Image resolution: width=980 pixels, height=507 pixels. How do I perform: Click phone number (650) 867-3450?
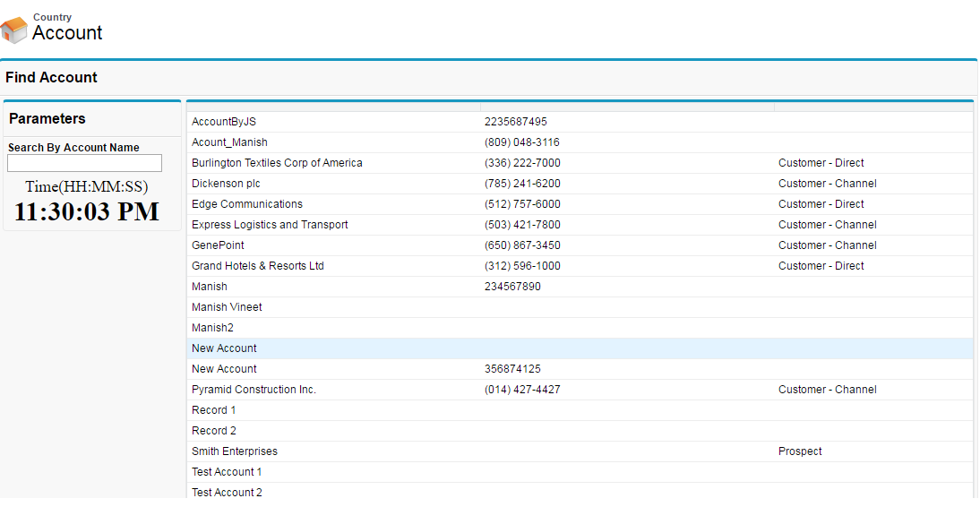pos(522,245)
